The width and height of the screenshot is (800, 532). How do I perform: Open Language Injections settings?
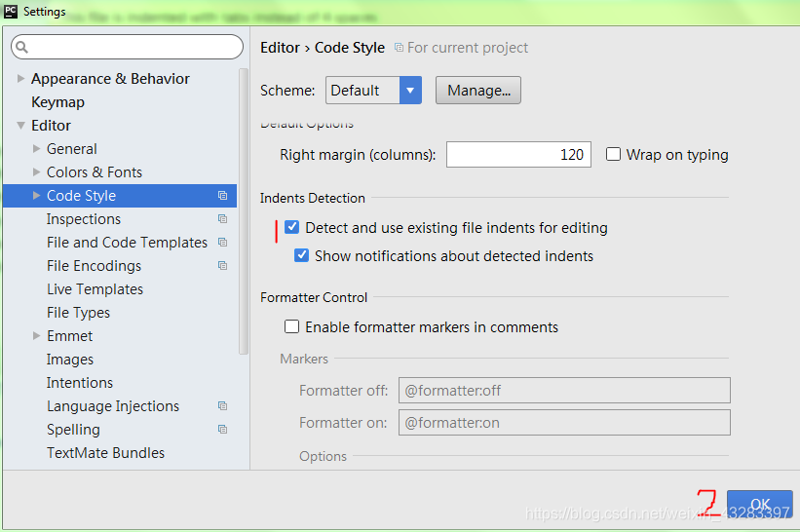pyautogui.click(x=113, y=406)
